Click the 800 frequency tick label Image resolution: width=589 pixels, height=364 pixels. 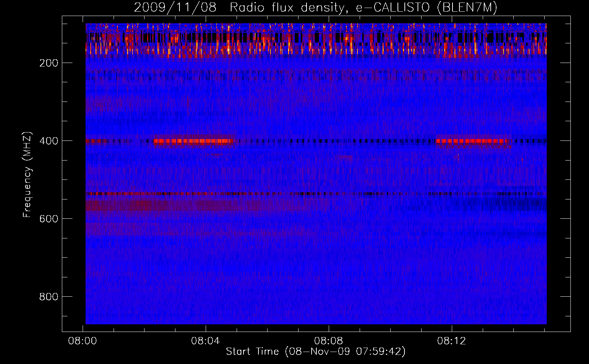coord(49,297)
